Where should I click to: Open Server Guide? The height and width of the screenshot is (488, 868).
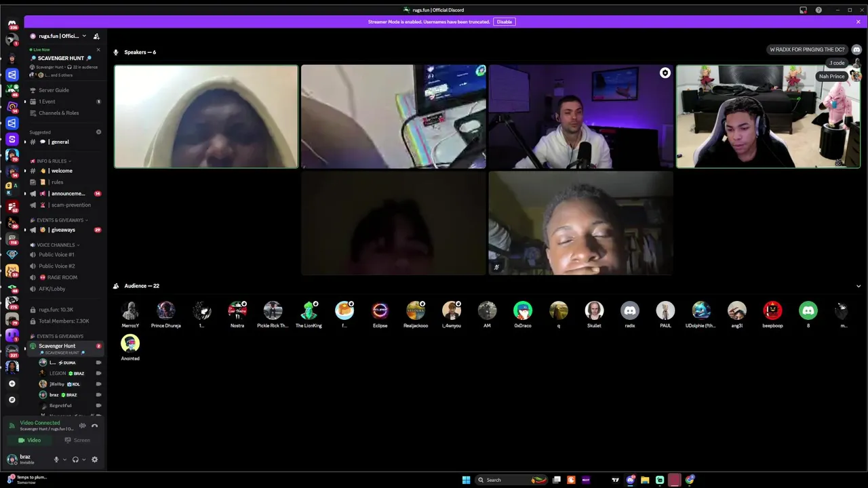(65, 90)
